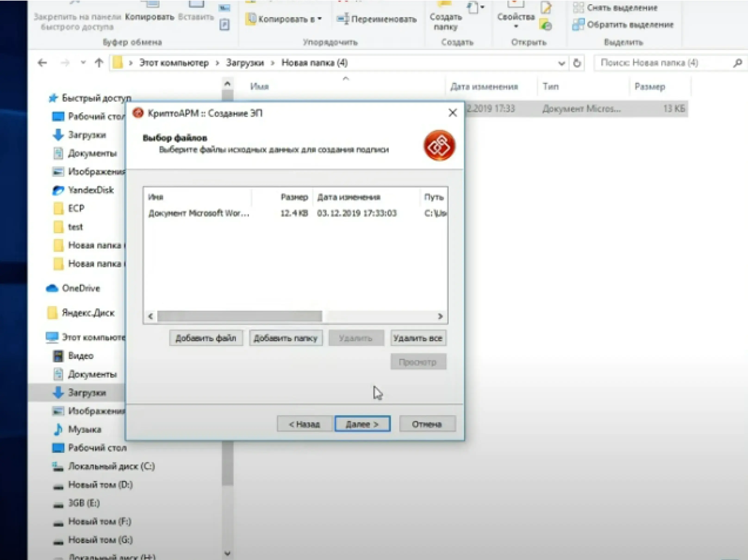Open OneDrive in the navigation pane
Viewport: 748px width, 560px height.
[x=81, y=288]
